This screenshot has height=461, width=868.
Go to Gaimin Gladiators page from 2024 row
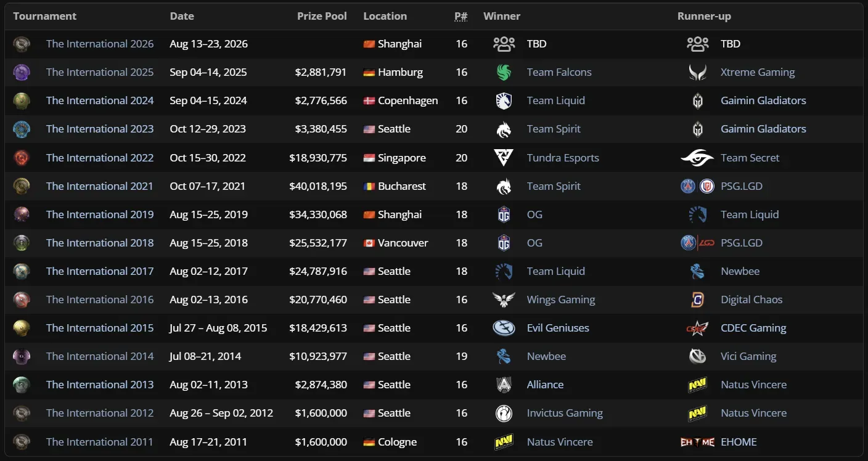coord(763,101)
